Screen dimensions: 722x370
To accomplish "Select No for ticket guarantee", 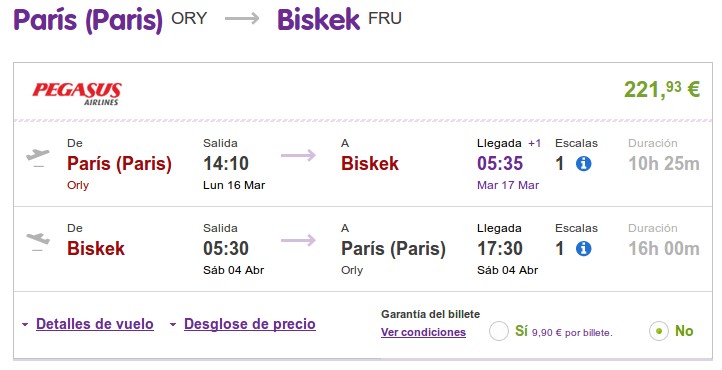I will (x=659, y=331).
